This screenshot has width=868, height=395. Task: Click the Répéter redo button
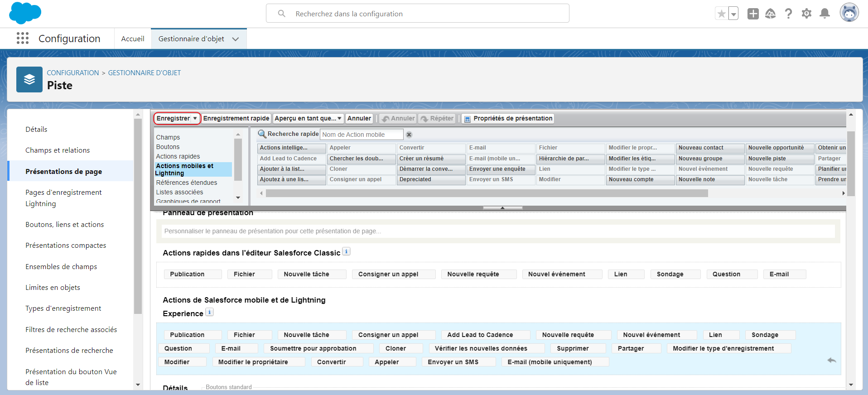[437, 119]
